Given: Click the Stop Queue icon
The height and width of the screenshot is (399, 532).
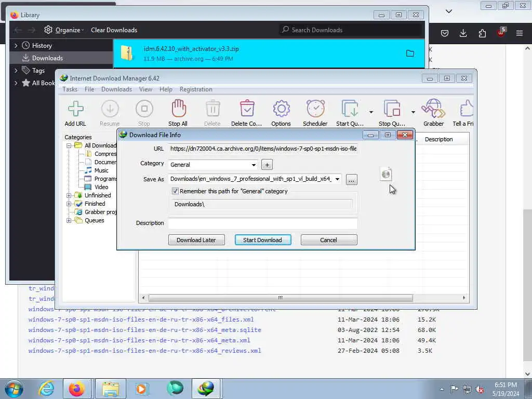Looking at the screenshot, I should click(x=392, y=109).
